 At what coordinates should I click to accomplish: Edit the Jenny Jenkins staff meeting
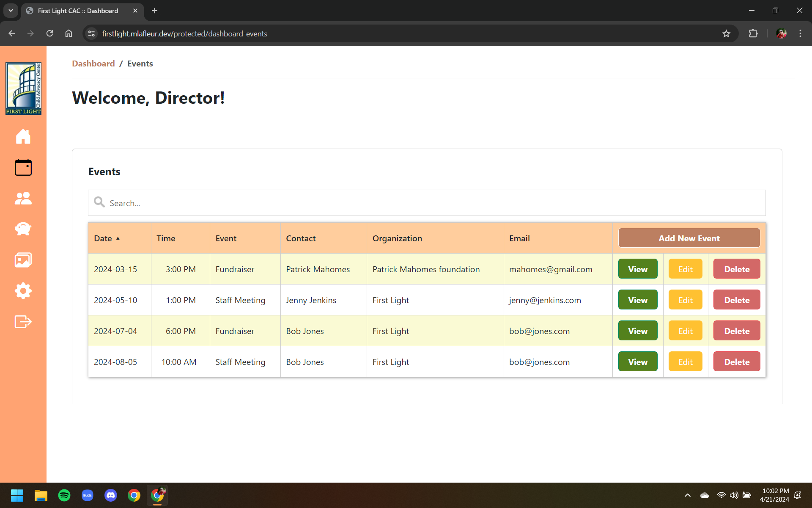(x=685, y=300)
